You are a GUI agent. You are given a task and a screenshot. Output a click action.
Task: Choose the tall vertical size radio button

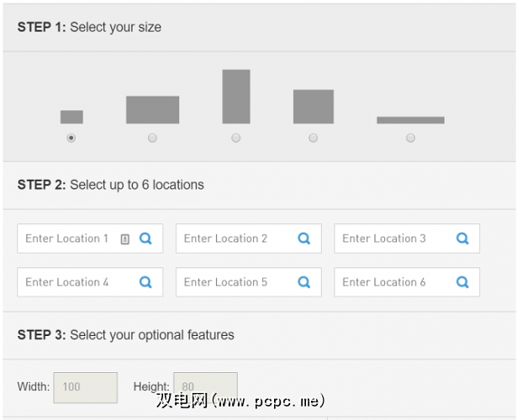pyautogui.click(x=236, y=138)
